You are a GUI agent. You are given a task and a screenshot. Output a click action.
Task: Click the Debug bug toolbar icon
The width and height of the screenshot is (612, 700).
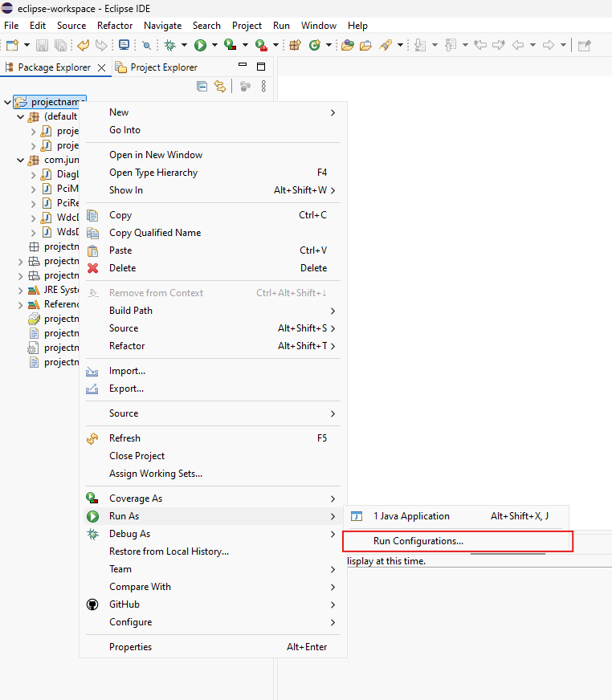[x=169, y=46]
